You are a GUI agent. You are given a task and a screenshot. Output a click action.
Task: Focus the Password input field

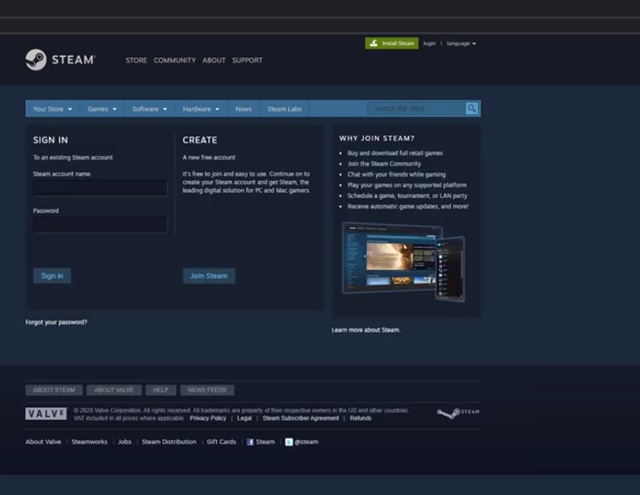click(100, 225)
